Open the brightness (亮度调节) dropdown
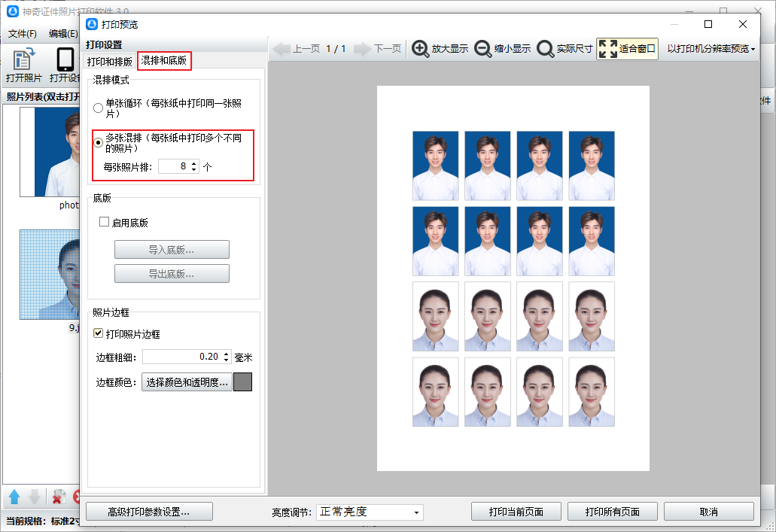Viewport: 776px width, 532px height. click(x=369, y=512)
